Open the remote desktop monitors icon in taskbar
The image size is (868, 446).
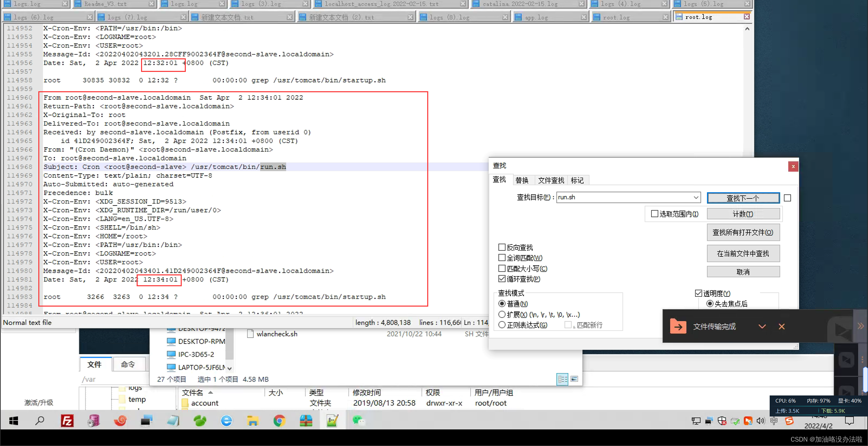(x=146, y=421)
